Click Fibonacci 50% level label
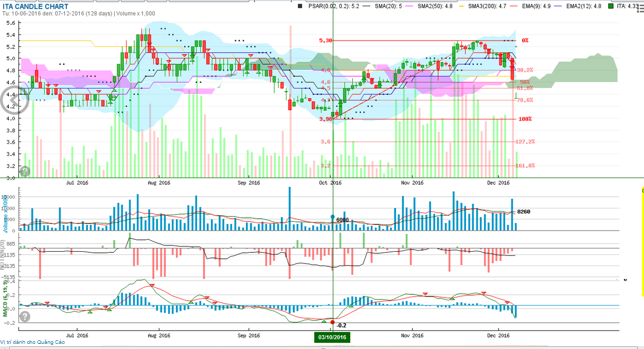The image size is (644, 349). 525,82
